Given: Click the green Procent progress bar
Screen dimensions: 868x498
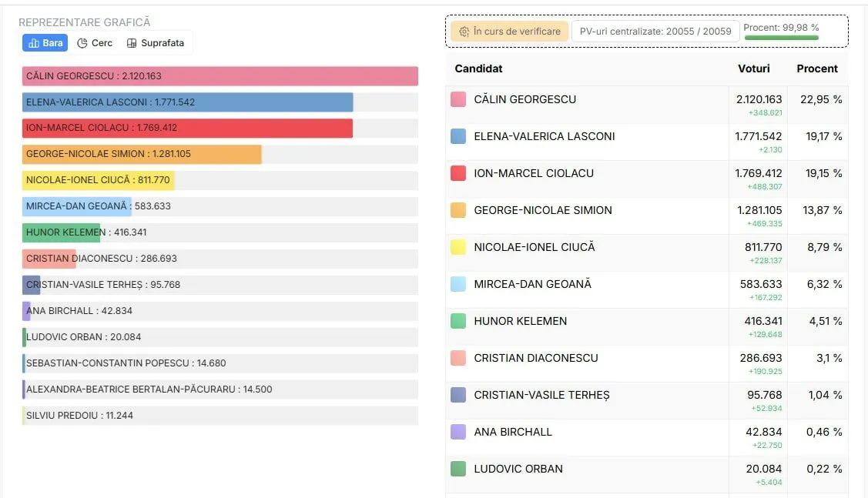Looking at the screenshot, I should click(x=781, y=38).
